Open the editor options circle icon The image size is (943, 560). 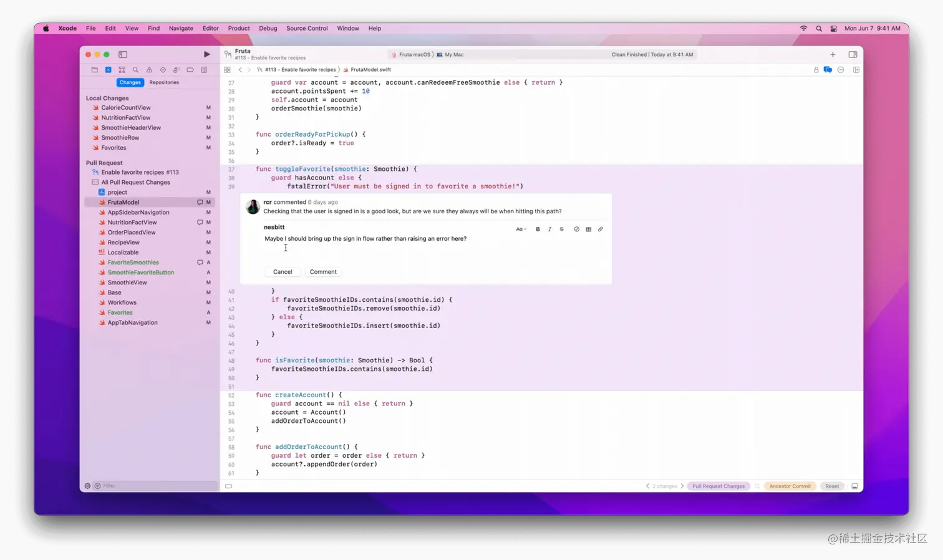841,70
